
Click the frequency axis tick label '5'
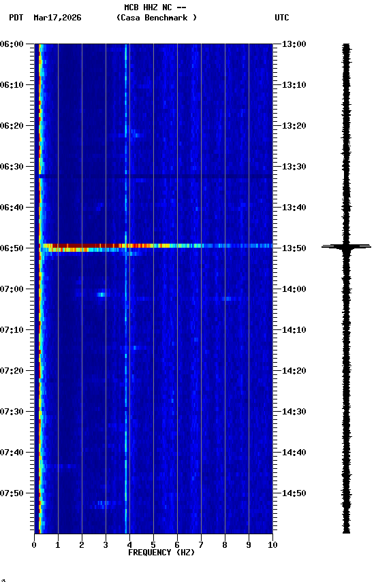(153, 545)
